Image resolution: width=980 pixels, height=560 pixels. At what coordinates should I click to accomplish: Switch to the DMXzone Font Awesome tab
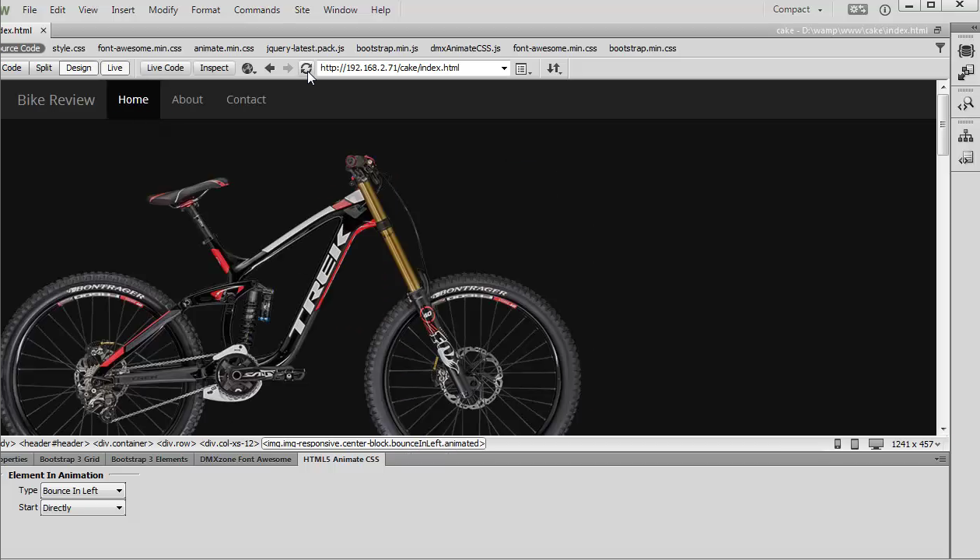click(246, 460)
